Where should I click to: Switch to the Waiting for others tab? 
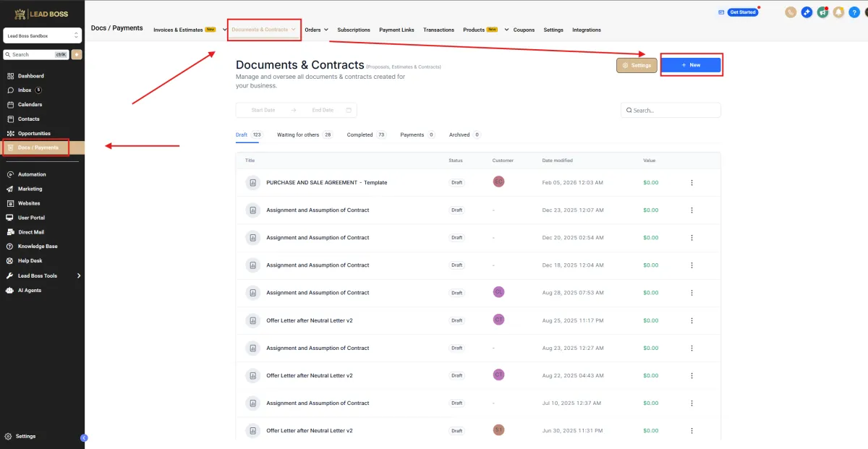click(x=297, y=135)
